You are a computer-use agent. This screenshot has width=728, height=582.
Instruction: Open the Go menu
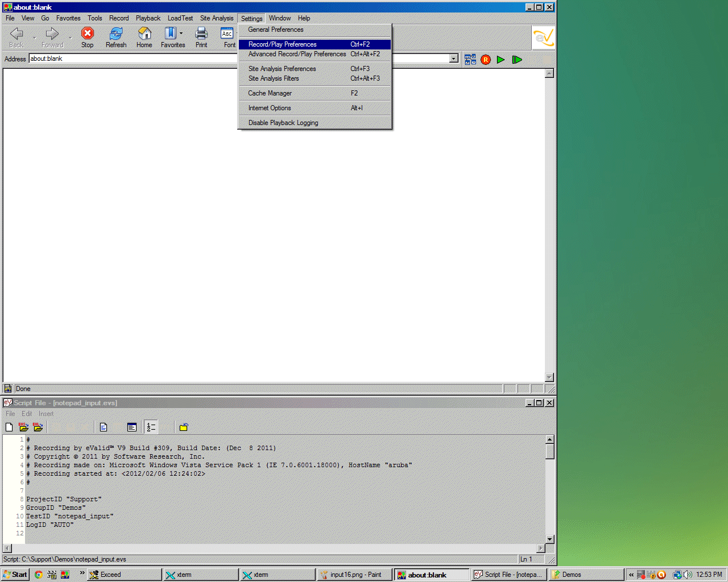45,18
